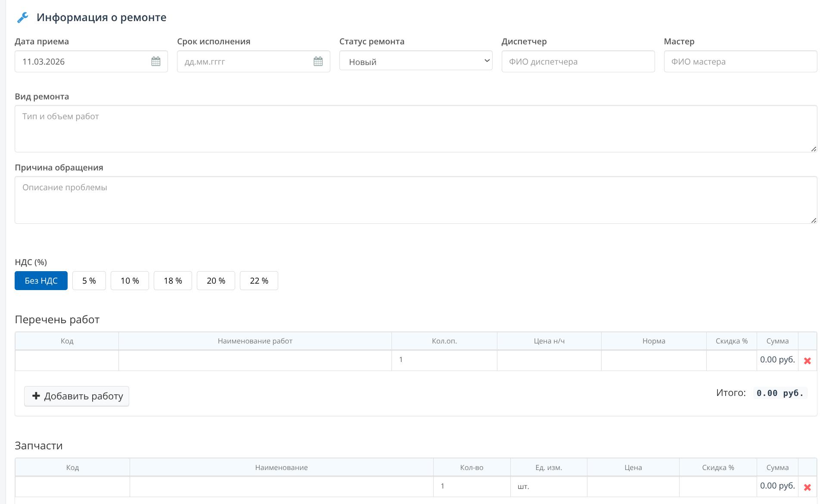Switch VAT to 20 %
Screen dimensions: 826x504
216,281
